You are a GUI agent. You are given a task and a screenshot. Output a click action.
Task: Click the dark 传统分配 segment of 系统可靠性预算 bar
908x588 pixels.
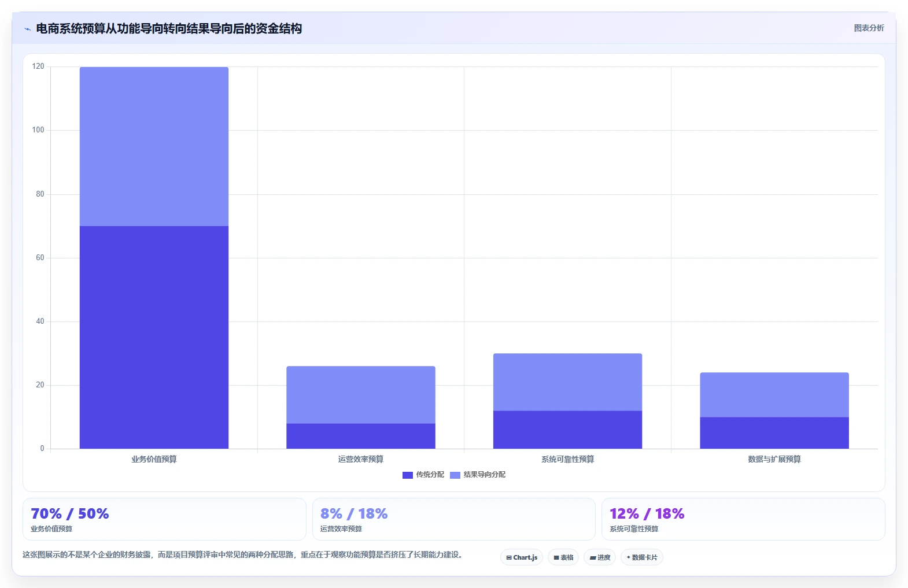click(x=567, y=430)
